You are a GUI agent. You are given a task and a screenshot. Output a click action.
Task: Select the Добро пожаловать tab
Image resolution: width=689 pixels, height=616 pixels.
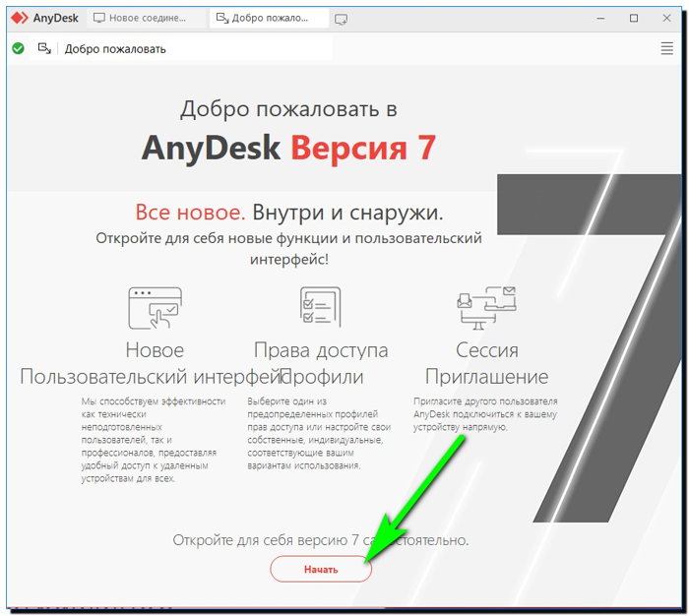269,18
